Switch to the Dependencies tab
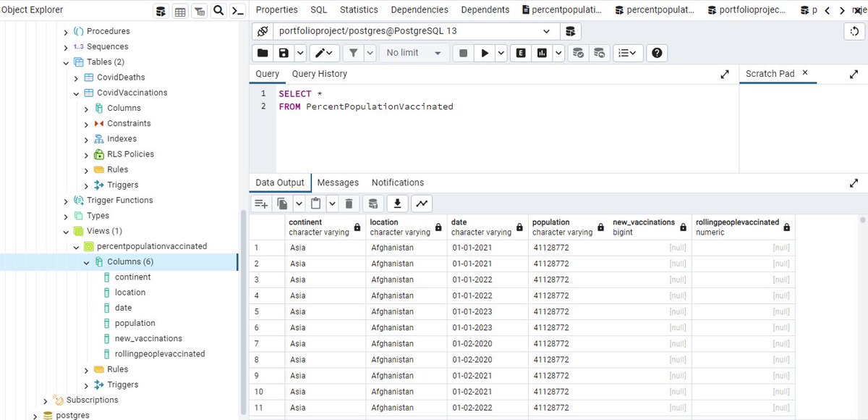Viewport: 868px width, 420px height. coord(420,9)
